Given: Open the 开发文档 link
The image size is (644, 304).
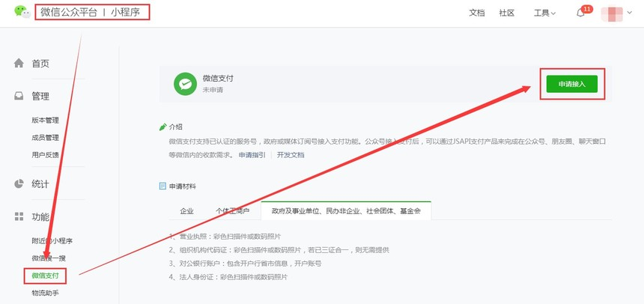Looking at the screenshot, I should pyautogui.click(x=291, y=154).
